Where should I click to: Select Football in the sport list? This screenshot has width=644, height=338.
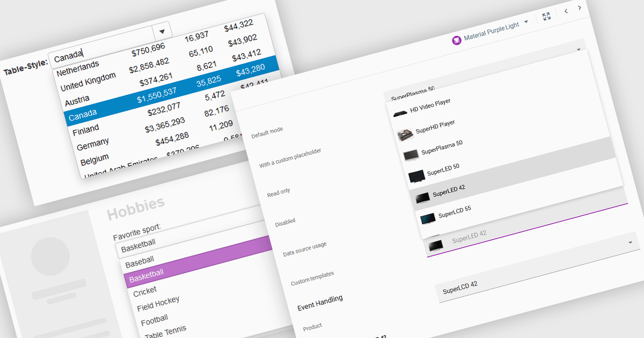point(154,320)
